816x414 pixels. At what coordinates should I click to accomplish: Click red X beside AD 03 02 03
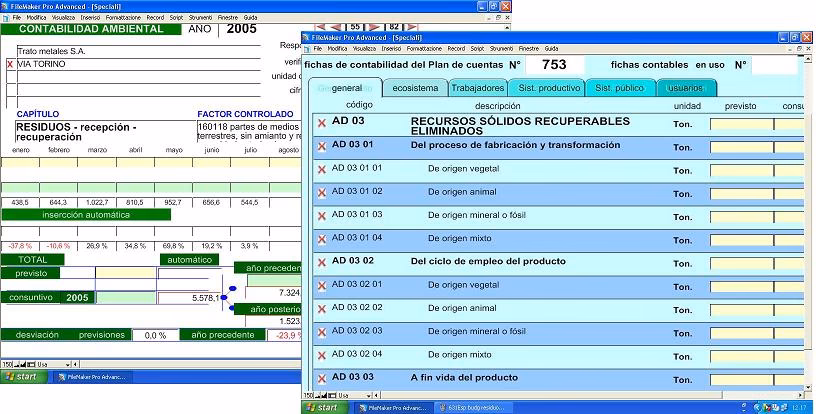(322, 332)
